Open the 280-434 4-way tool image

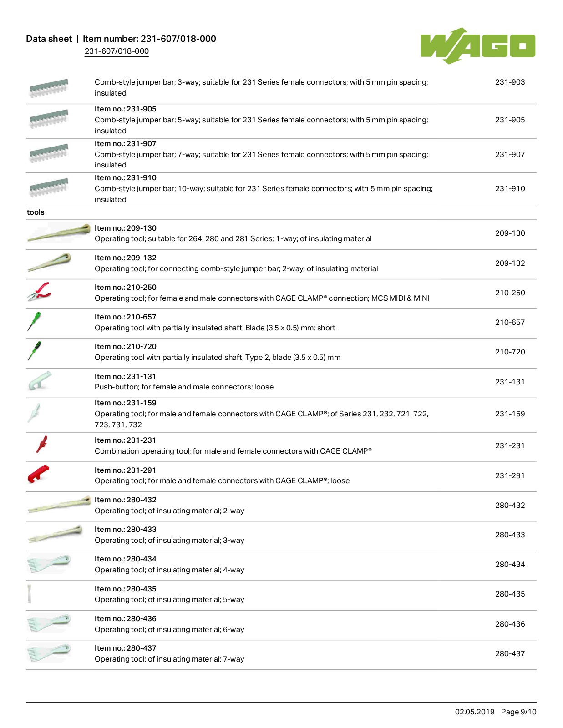click(x=49, y=563)
